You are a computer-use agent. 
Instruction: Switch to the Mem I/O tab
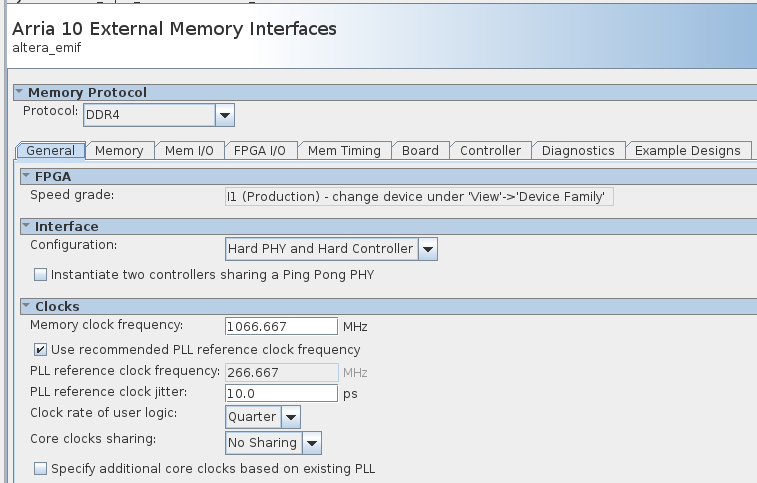(189, 151)
